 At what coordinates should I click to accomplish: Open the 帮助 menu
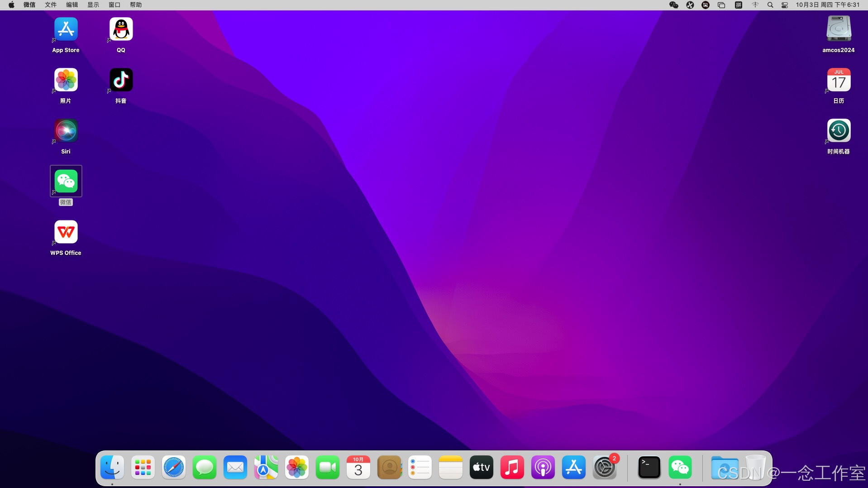[x=136, y=5]
